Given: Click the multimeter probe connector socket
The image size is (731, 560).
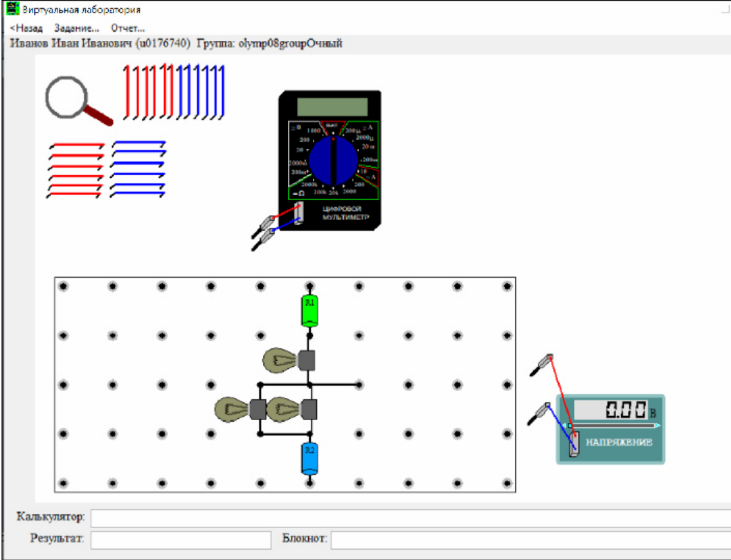Looking at the screenshot, I should pyautogui.click(x=298, y=214).
